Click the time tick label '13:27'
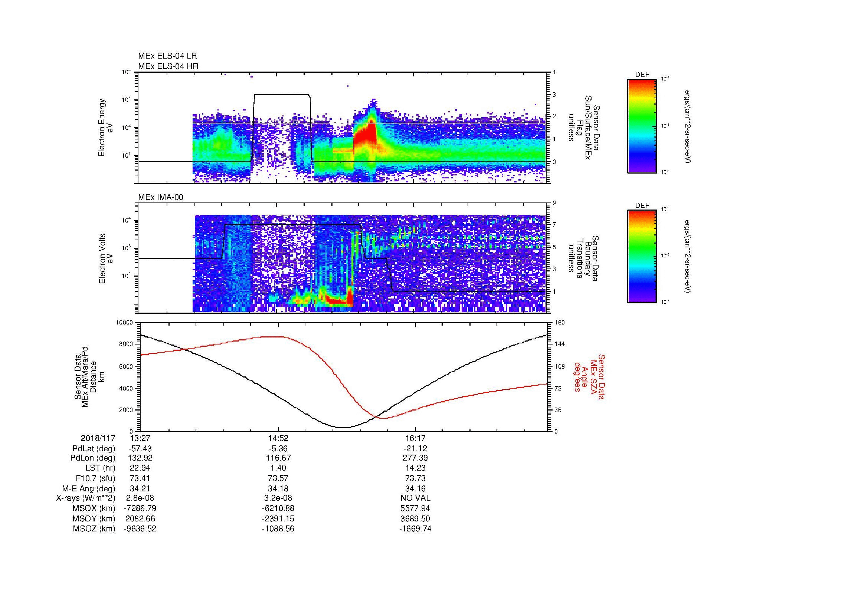Viewport: 868px width, 613px height. (x=140, y=438)
